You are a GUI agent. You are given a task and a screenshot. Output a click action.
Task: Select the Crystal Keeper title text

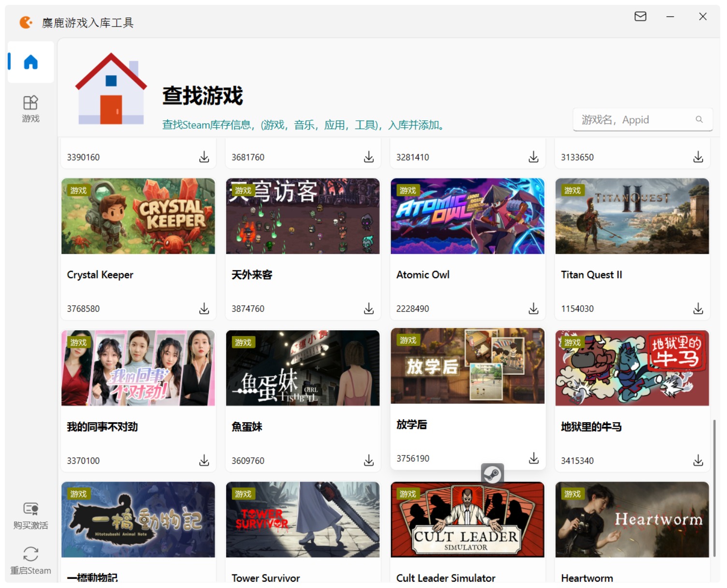(x=100, y=275)
